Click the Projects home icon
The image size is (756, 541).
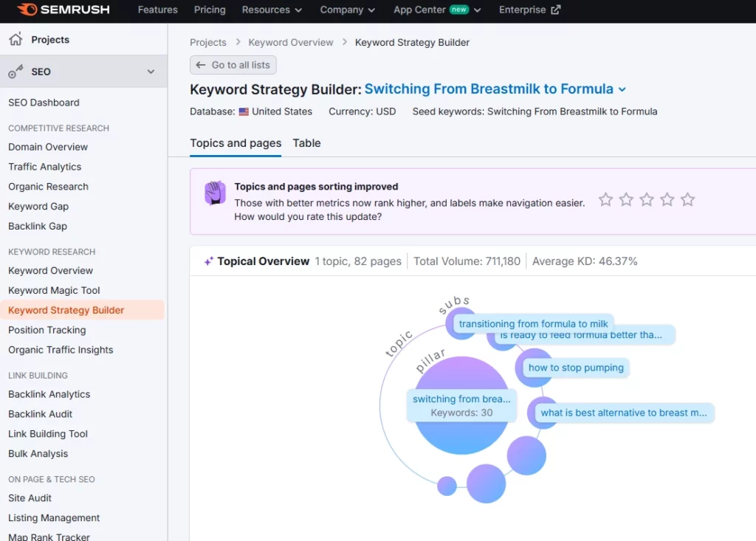(16, 39)
